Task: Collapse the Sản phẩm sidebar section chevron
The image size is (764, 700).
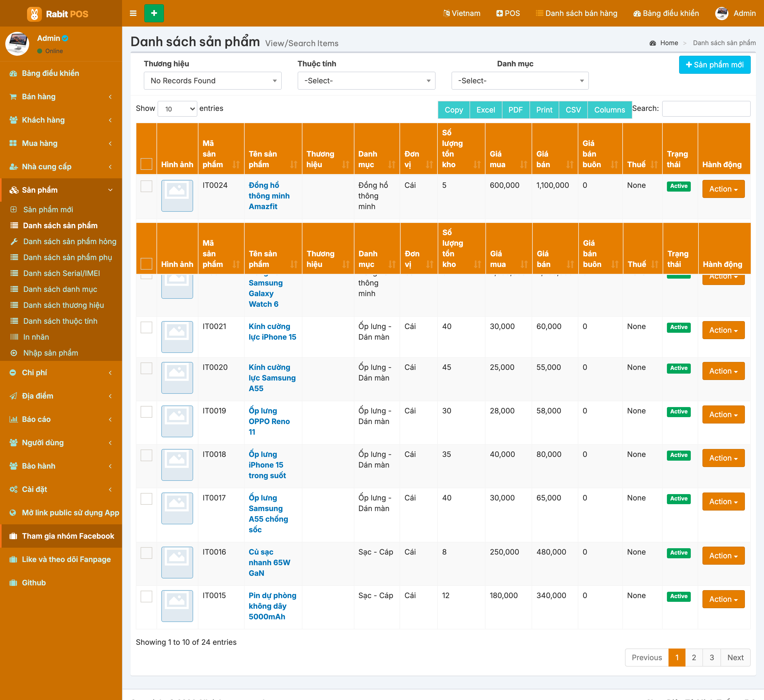Action: (x=110, y=190)
